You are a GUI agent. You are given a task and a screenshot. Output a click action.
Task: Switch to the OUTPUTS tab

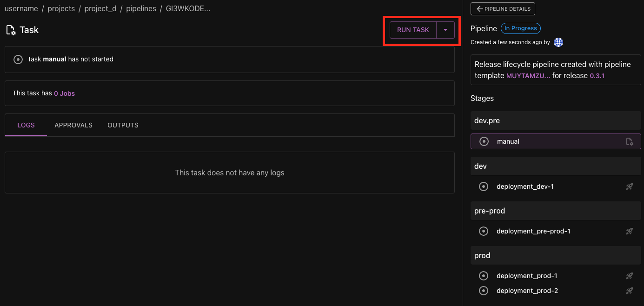(123, 125)
